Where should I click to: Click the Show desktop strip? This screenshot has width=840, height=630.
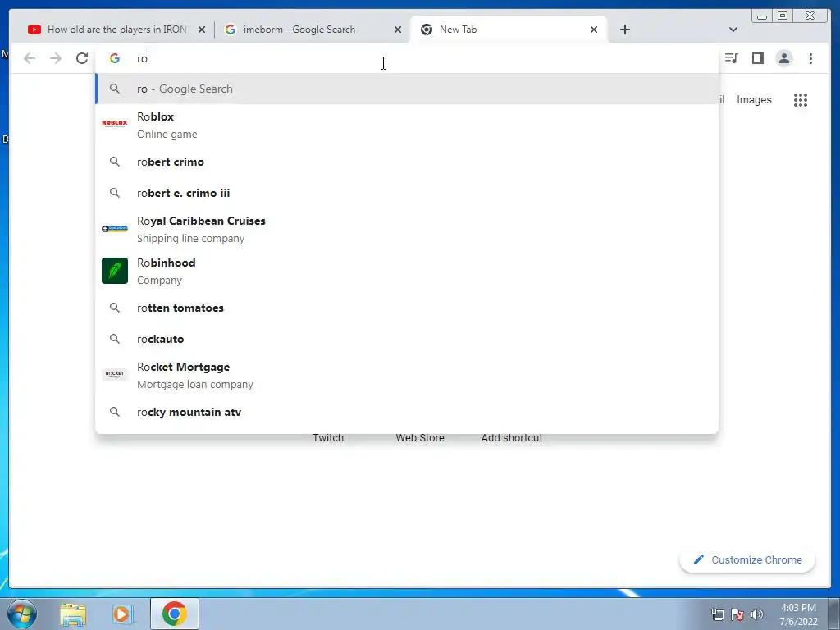click(834, 614)
